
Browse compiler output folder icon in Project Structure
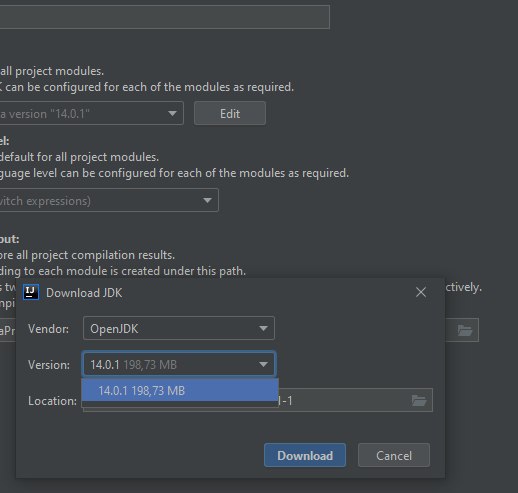pos(465,330)
